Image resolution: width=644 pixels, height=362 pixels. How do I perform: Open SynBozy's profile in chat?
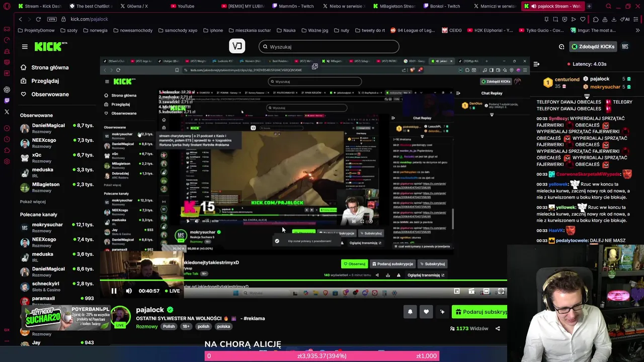[558, 119]
